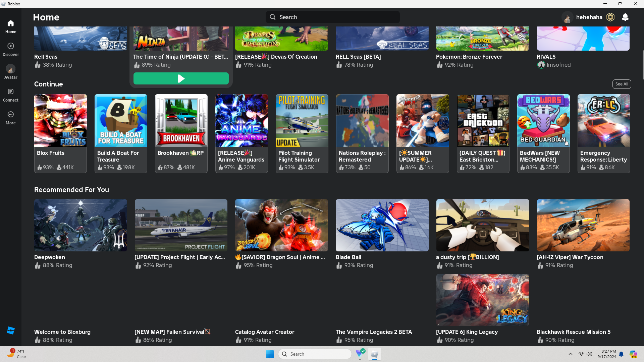Viewport: 644px width, 362px height.
Task: Click the page vertical scrollbar
Action: [x=643, y=65]
